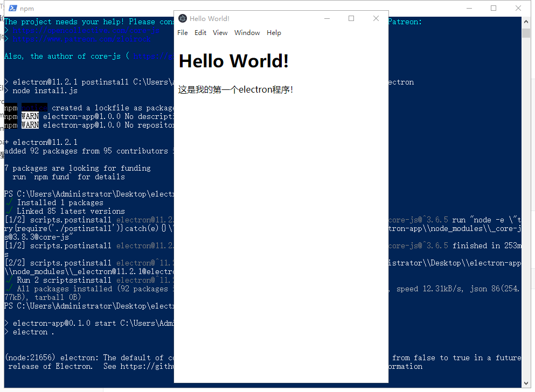Close the Hello World window
Image resolution: width=535 pixels, height=392 pixels.
pos(376,18)
